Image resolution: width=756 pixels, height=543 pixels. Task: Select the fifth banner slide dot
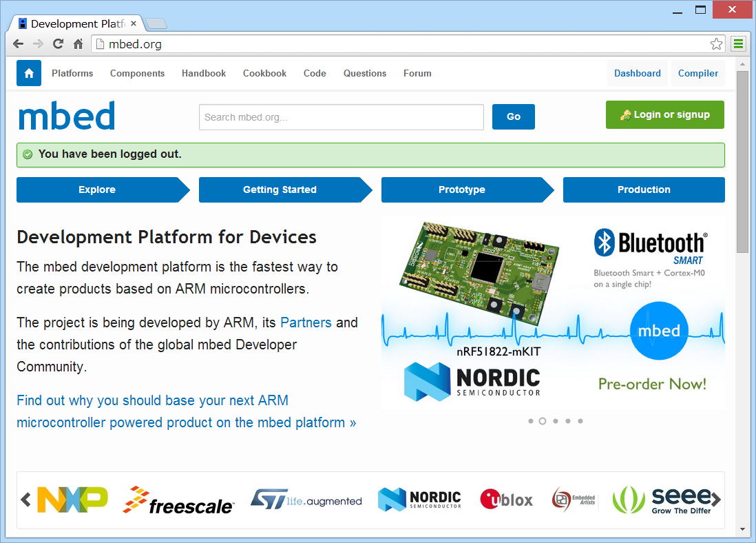click(580, 421)
